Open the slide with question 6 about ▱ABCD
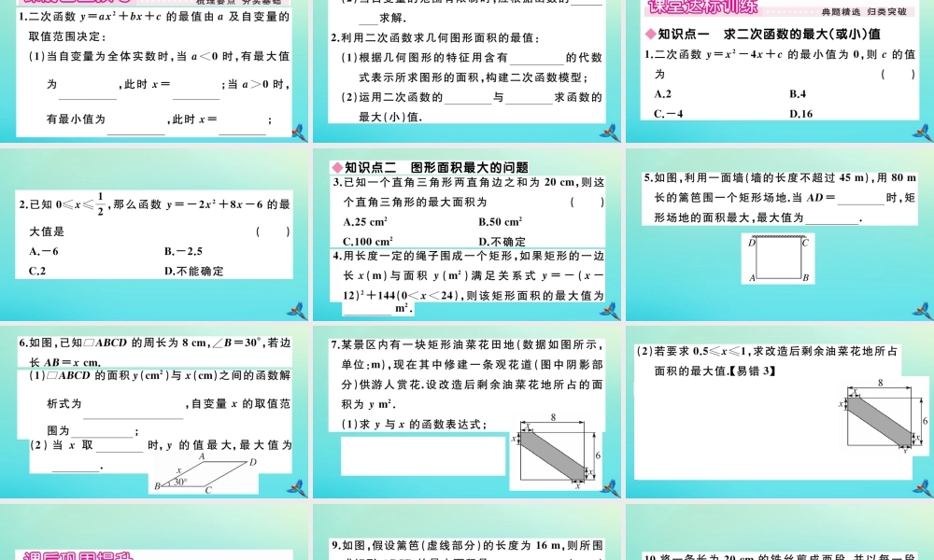 coord(154,412)
